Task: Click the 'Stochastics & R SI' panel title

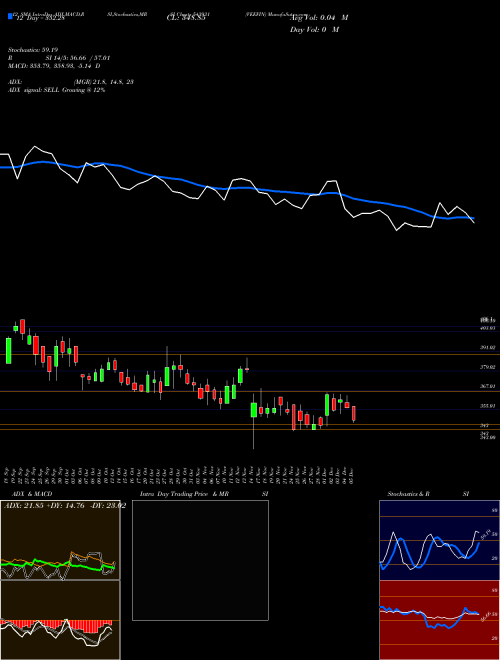Action: [428, 494]
